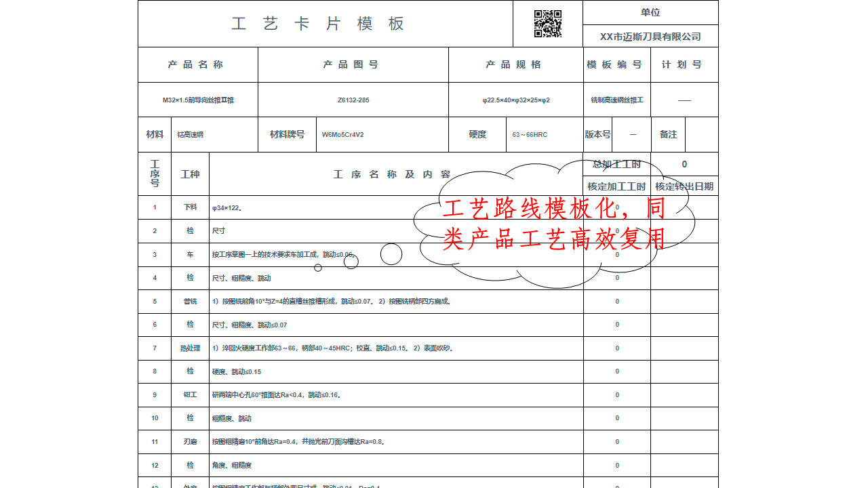Viewport: 868px width, 488px height.
Task: Click row 6 content 尺寸、粗糙度、跳动≤0.07
Action: 396,325
